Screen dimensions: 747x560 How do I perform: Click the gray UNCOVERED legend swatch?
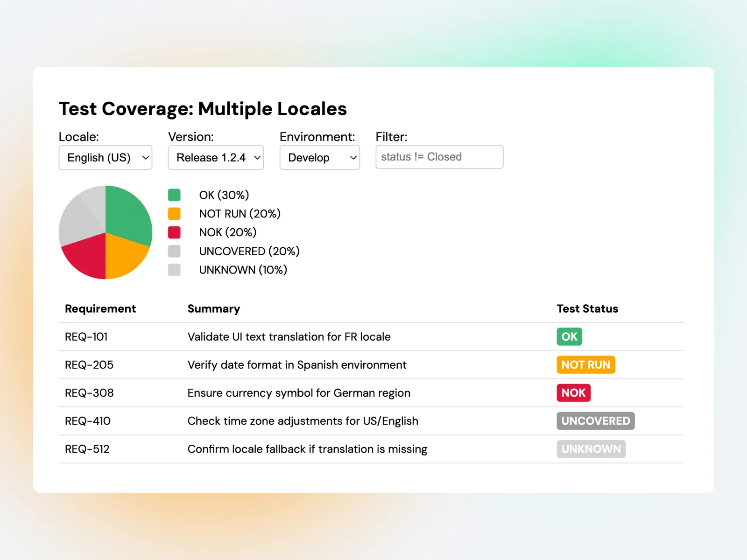click(x=174, y=251)
